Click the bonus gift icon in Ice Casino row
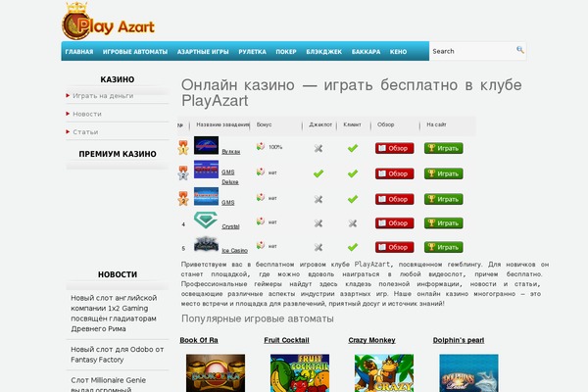588x392 pixels. 261,245
